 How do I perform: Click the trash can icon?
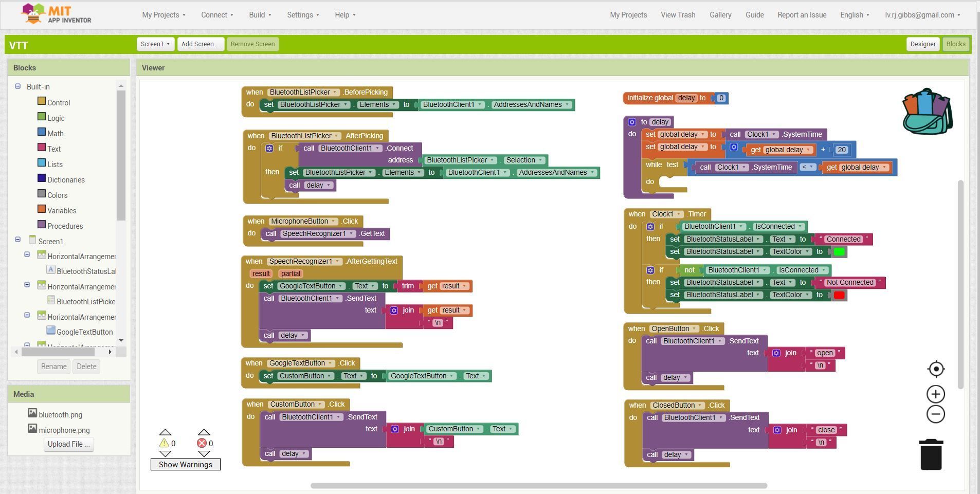click(931, 454)
